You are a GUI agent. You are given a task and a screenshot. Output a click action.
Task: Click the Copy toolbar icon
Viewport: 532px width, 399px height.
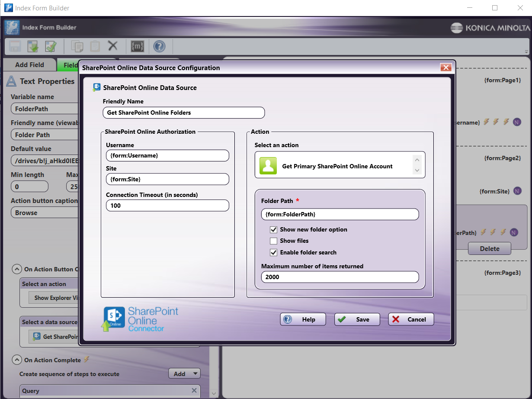coord(77,46)
